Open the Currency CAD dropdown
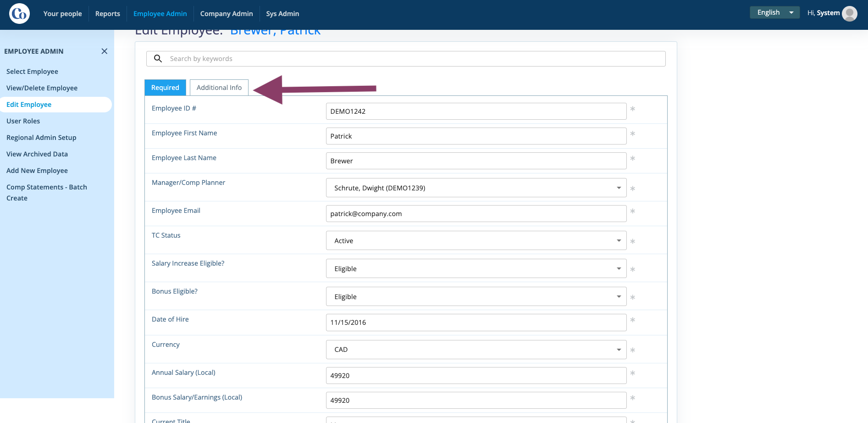Viewport: 868px width, 423px height. point(476,350)
